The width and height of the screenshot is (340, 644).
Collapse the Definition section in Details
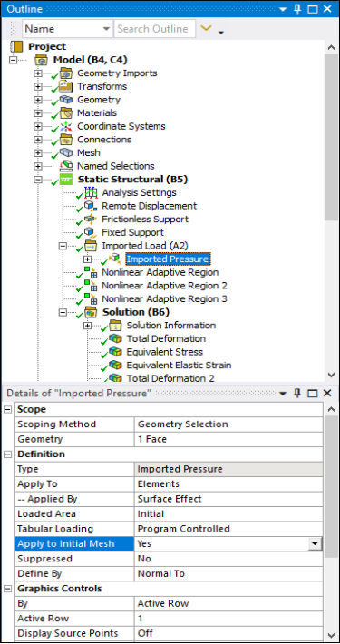pyautogui.click(x=6, y=454)
